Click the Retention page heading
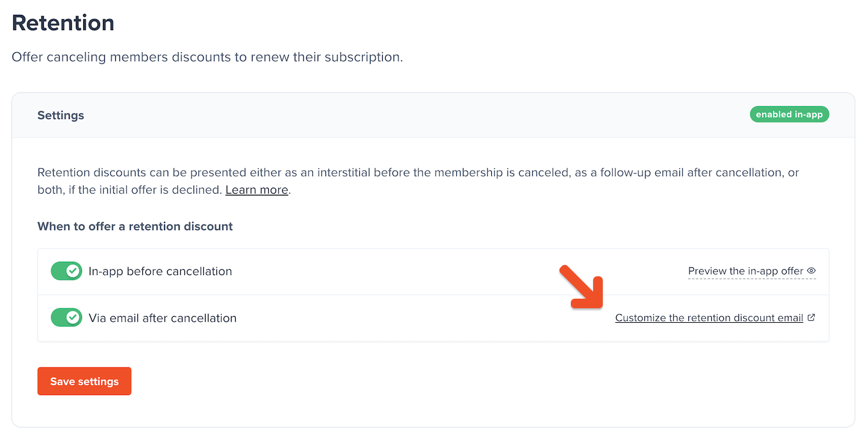Viewport: 868px width, 441px height. pyautogui.click(x=63, y=23)
